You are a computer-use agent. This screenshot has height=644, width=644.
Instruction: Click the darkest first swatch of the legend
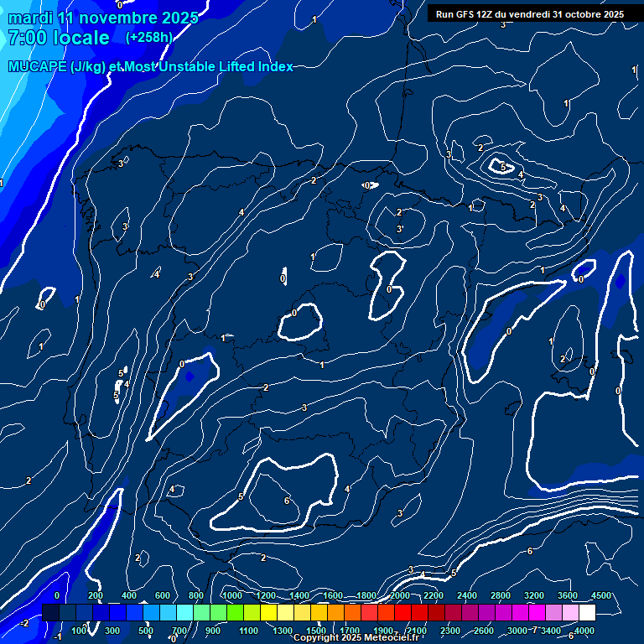point(51,612)
